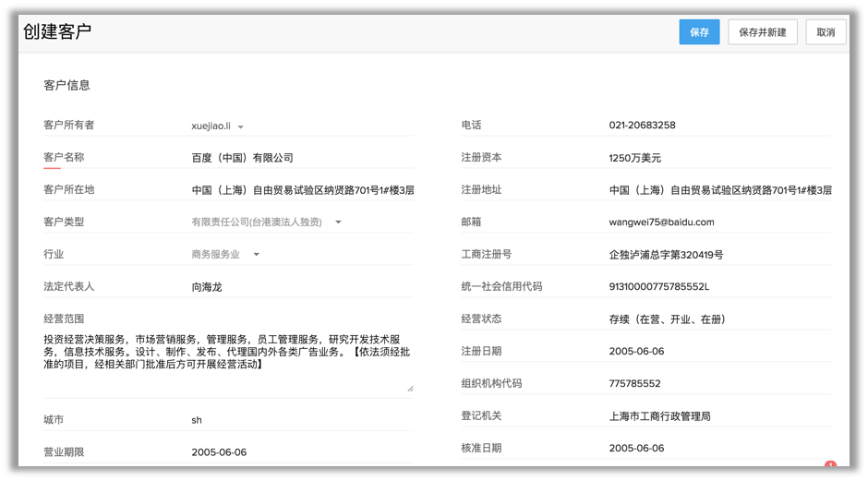This screenshot has width=868, height=481.
Task: Click the 客户所在地 address field
Action: (x=302, y=190)
